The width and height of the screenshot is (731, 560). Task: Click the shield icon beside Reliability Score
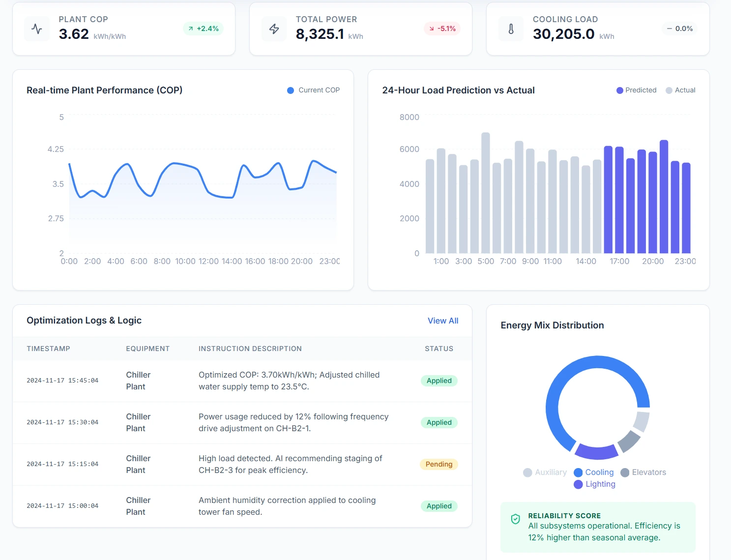(515, 519)
